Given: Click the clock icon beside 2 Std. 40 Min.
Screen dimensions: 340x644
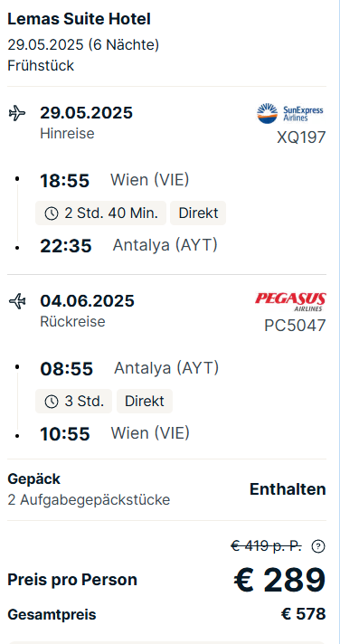Looking at the screenshot, I should (x=52, y=213).
